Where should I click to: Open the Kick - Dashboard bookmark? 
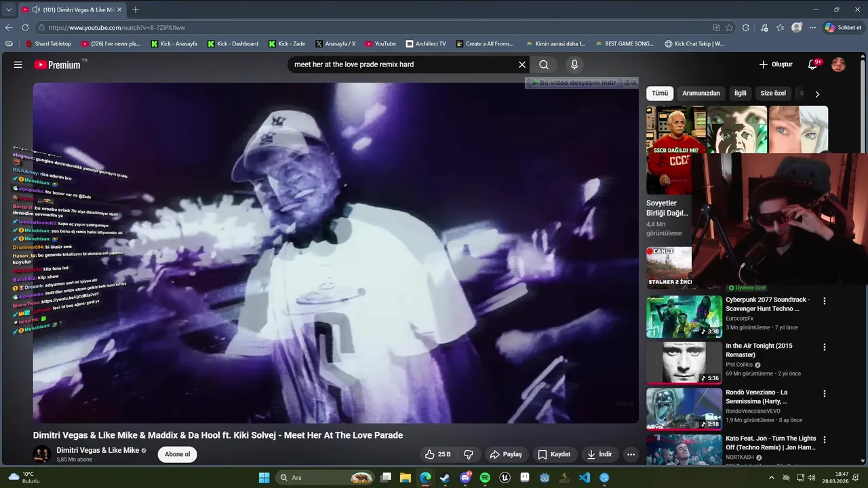(x=233, y=43)
